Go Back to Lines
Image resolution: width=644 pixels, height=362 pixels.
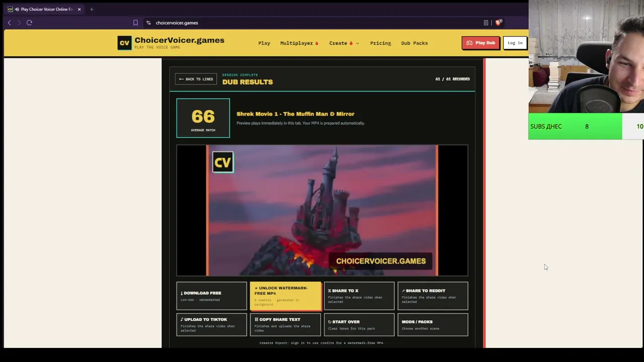[196, 79]
